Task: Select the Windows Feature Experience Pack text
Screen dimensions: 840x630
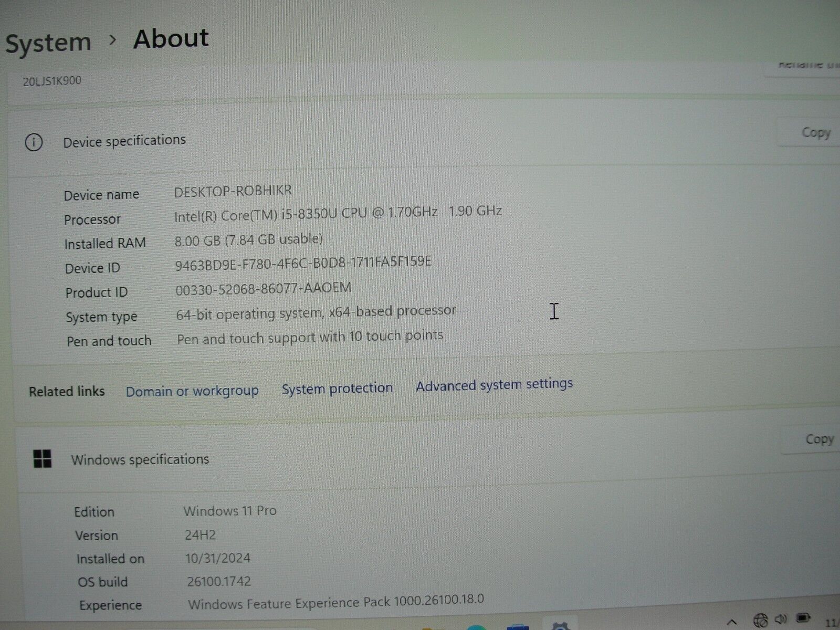Action: point(336,602)
